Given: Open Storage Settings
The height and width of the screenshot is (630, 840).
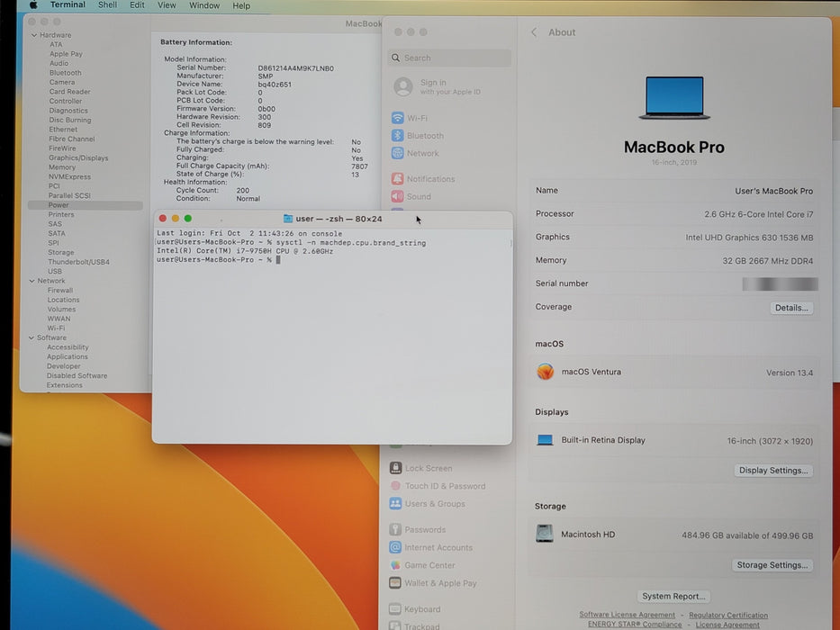Looking at the screenshot, I should [772, 564].
